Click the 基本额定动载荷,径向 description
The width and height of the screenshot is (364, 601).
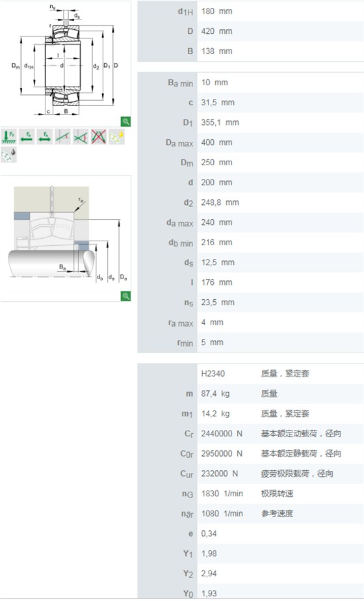[x=301, y=433]
